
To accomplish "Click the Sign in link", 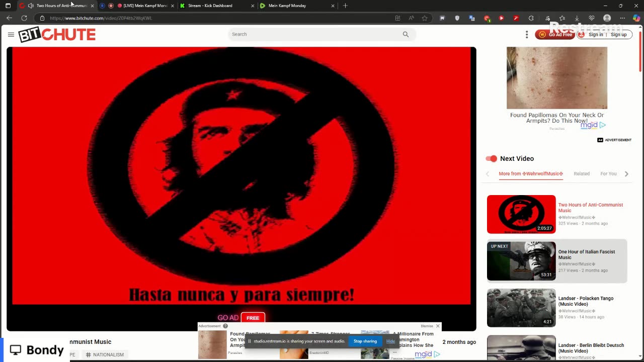I will [596, 35].
